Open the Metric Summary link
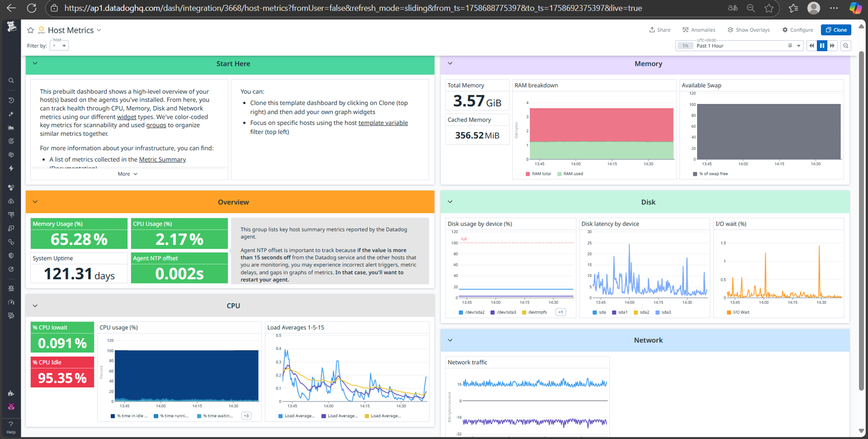The image size is (868, 439). 162,159
